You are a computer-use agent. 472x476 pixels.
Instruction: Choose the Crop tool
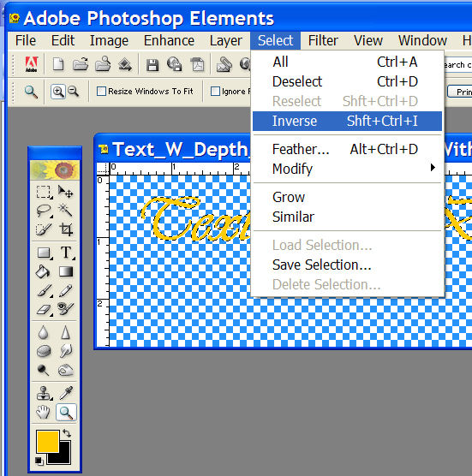click(x=66, y=229)
